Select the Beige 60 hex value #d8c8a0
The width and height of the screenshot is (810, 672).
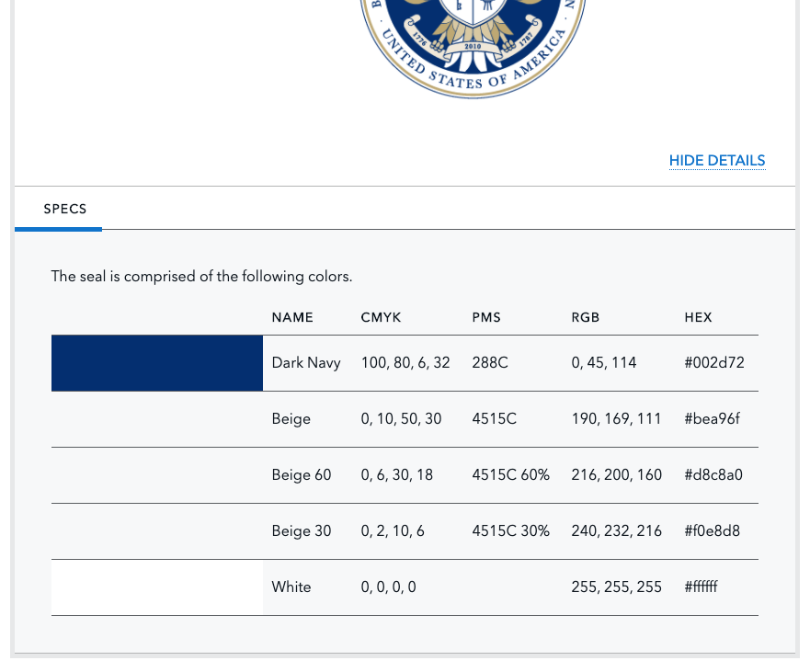713,474
